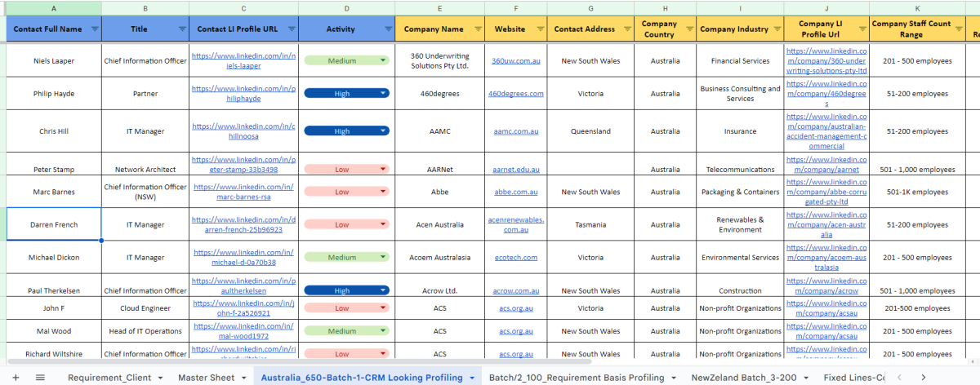The height and width of the screenshot is (385, 980).
Task: Open the Company Industry column filter
Action: click(x=776, y=29)
